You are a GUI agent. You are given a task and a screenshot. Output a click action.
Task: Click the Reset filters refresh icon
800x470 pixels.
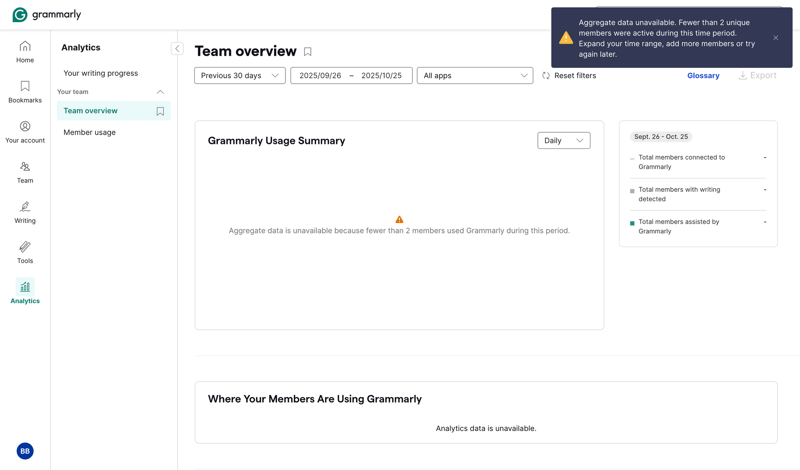pyautogui.click(x=546, y=76)
